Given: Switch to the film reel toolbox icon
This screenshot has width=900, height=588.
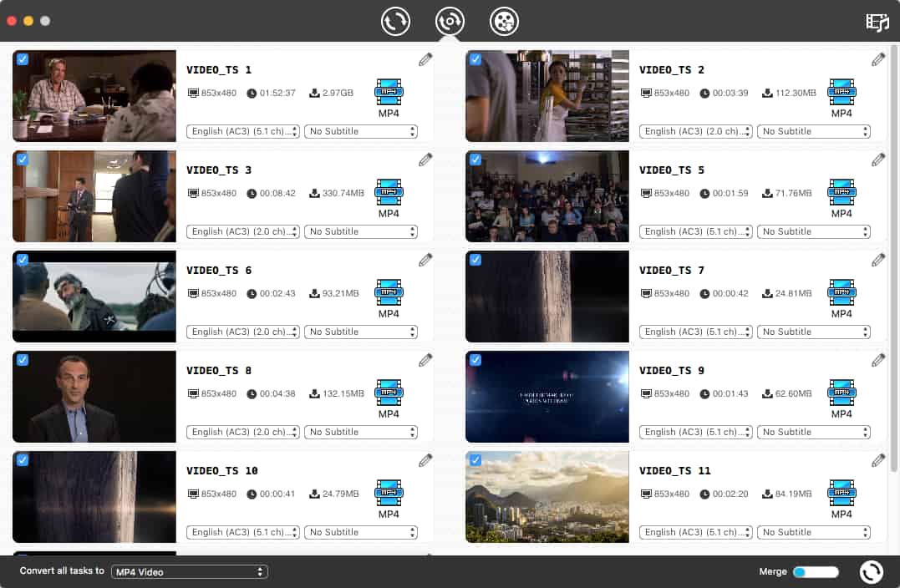Looking at the screenshot, I should (504, 22).
